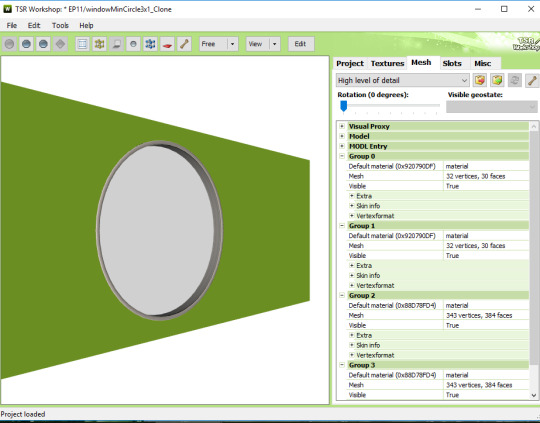540x423 pixels.
Task: Click the Rotation slider thumb
Action: tap(343, 106)
